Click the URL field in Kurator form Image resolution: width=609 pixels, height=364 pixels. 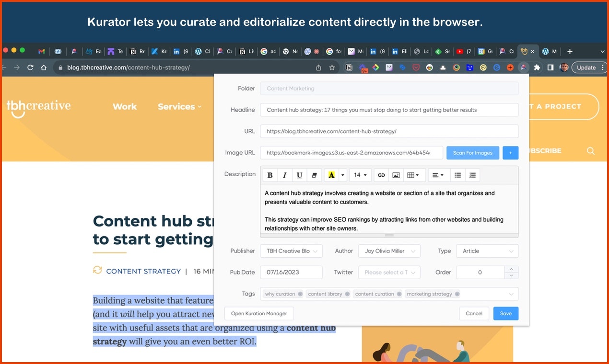389,131
